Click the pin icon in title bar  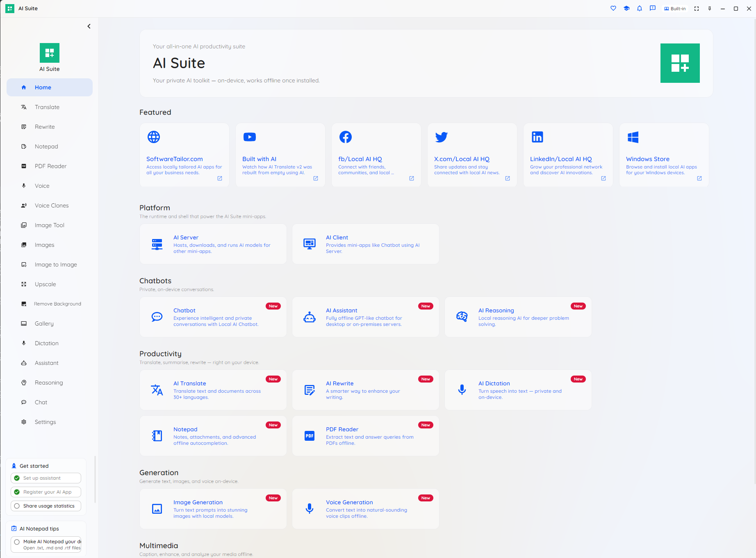[710, 9]
